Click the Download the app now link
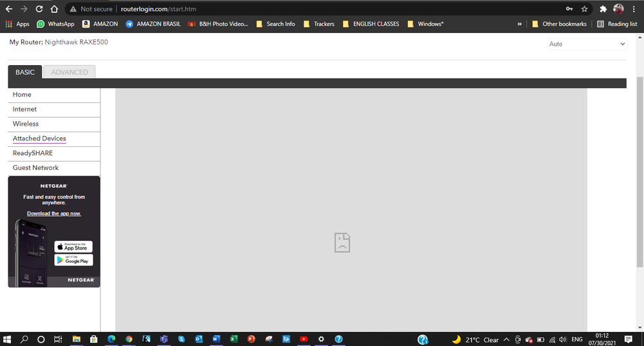644x346 pixels. 54,213
